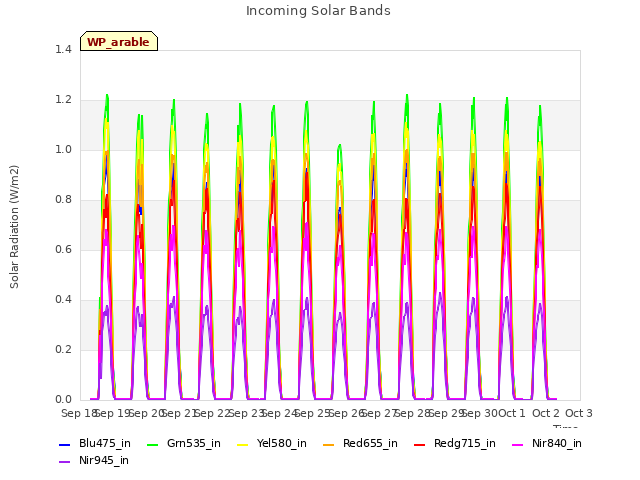Click the magenta Nir840_in legend swatch
Image resolution: width=640 pixels, height=480 pixels.
pyautogui.click(x=518, y=444)
